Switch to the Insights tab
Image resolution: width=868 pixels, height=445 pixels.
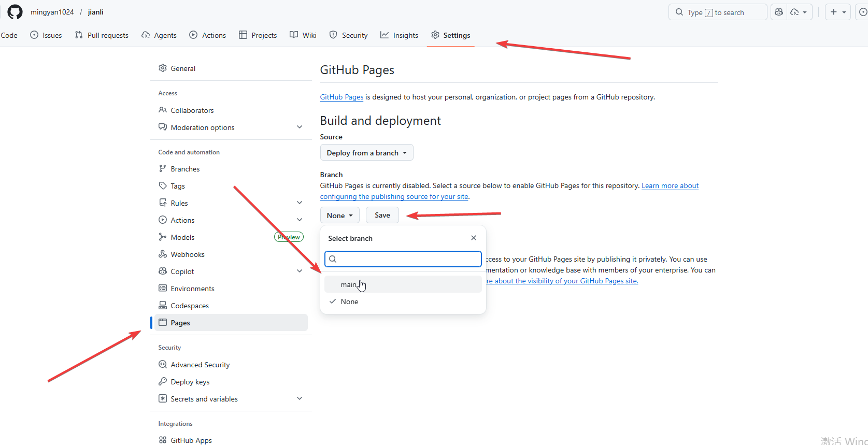coord(399,35)
